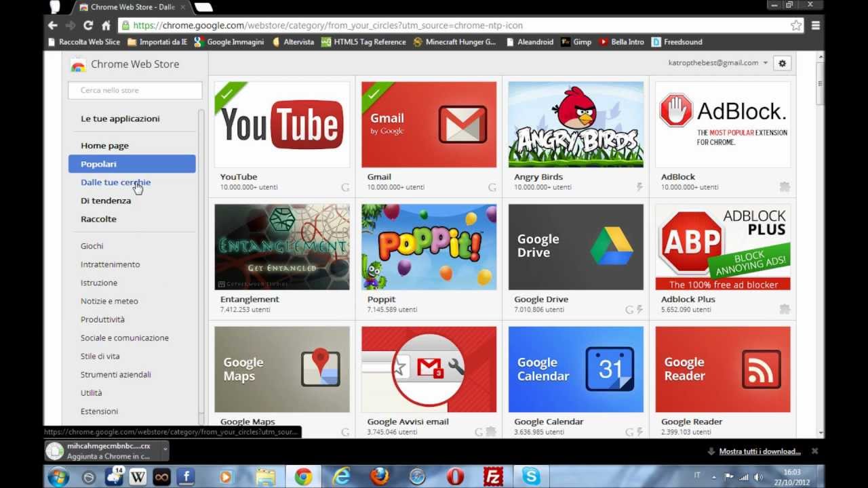Image resolution: width=868 pixels, height=488 pixels.
Task: Bookmark this page with the star icon
Action: (x=796, y=25)
